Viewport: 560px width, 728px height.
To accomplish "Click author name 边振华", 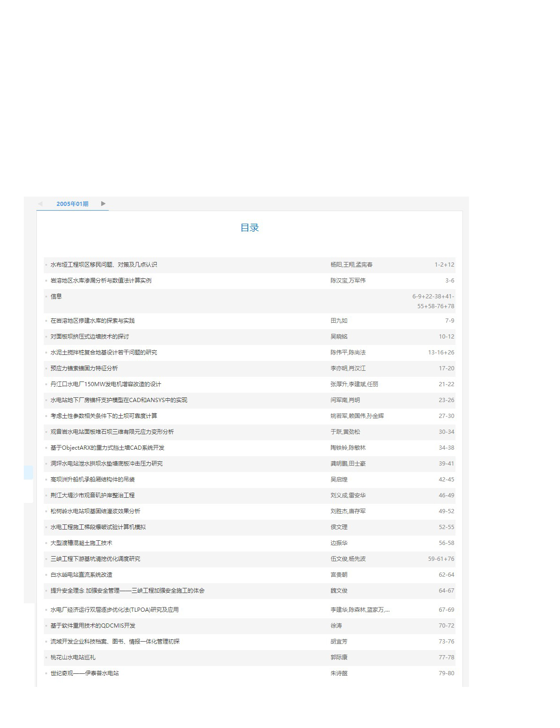I will [339, 543].
